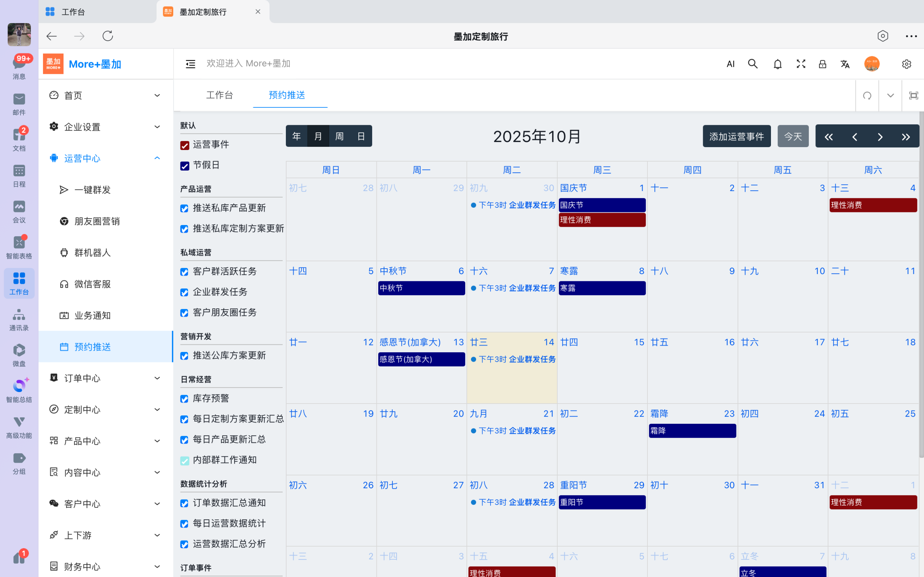Click the 添加运营事件 button

click(x=736, y=136)
